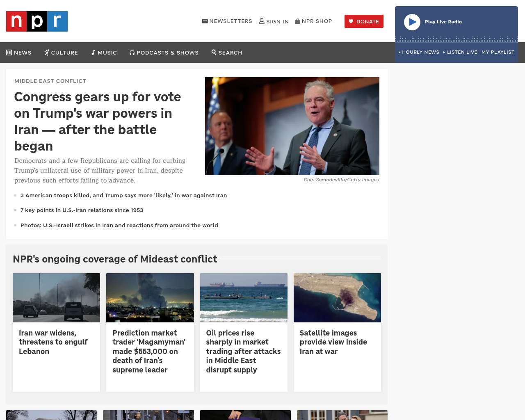
Task: Click the NPR Shop bag icon
Action: tap(298, 21)
